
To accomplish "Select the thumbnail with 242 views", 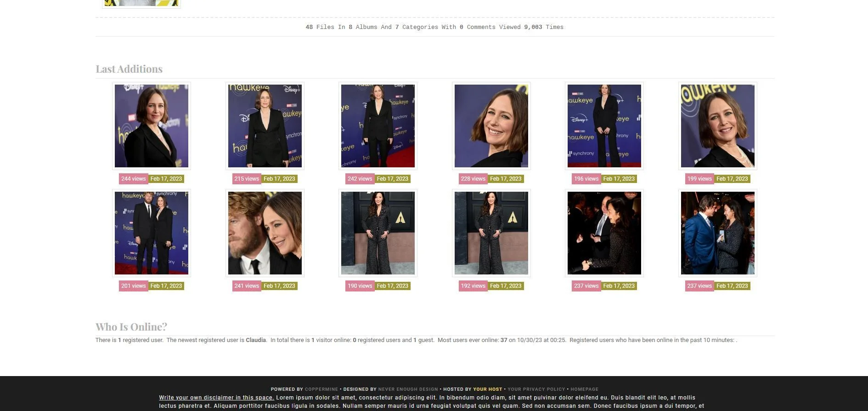I will 378,126.
